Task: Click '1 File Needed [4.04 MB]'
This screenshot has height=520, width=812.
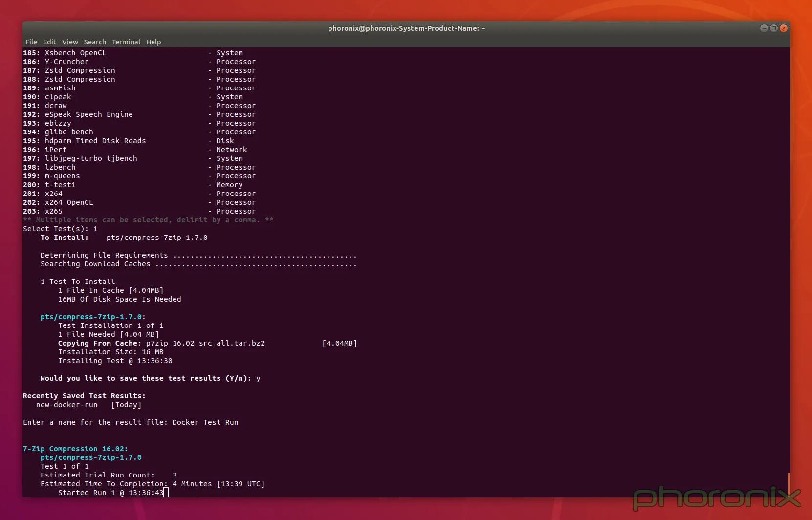Action: [109, 334]
